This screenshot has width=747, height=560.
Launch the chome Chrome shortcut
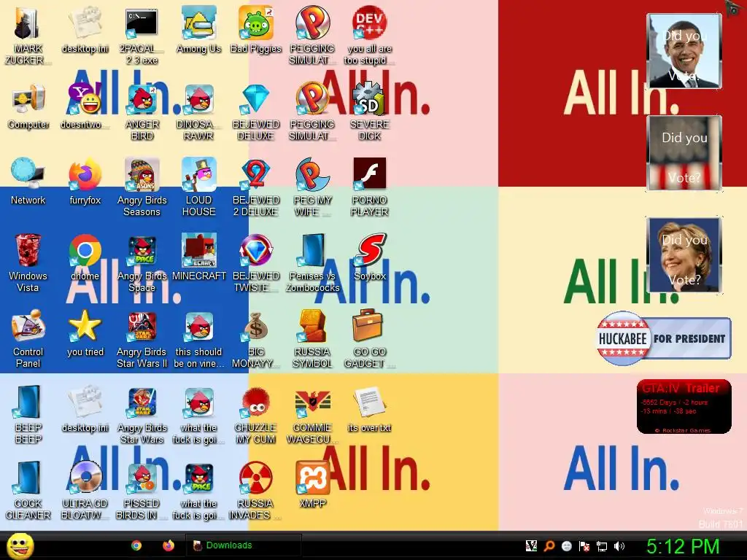(x=85, y=257)
